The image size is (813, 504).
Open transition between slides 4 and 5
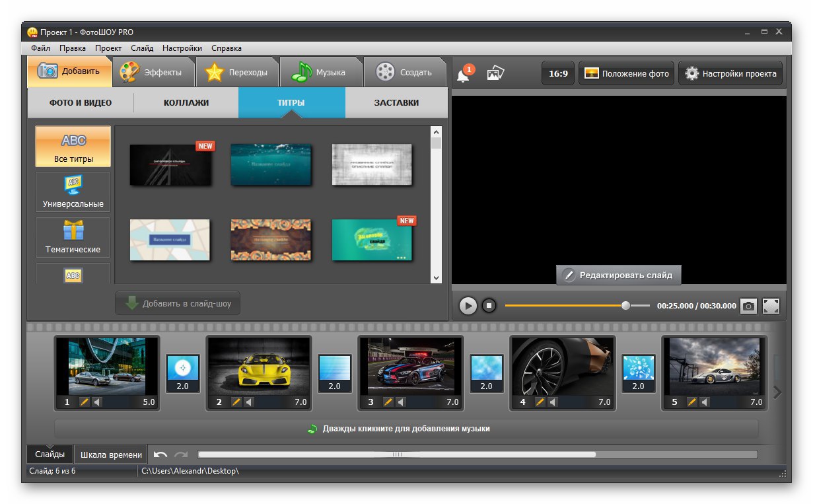pyautogui.click(x=639, y=373)
